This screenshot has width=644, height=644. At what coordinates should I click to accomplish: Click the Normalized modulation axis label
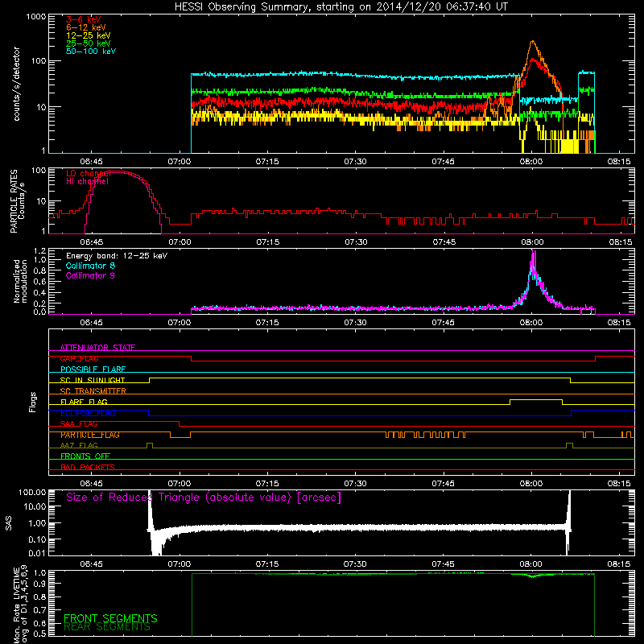pyautogui.click(x=20, y=281)
